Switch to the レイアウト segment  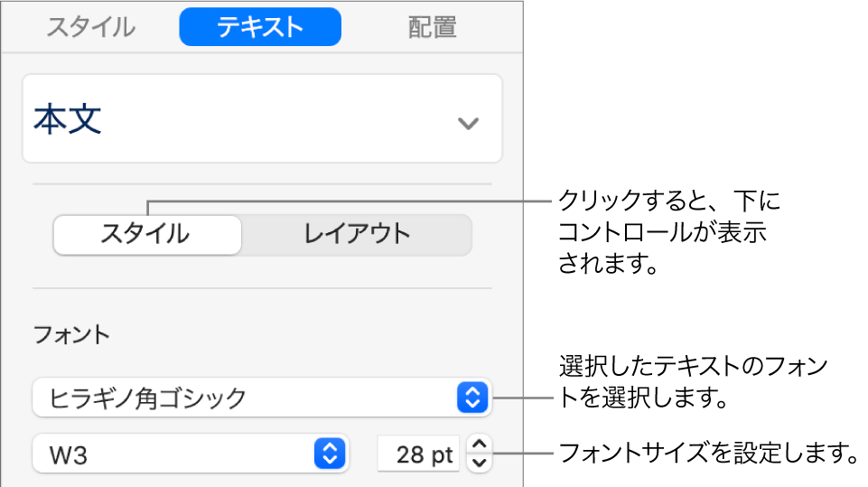(357, 234)
